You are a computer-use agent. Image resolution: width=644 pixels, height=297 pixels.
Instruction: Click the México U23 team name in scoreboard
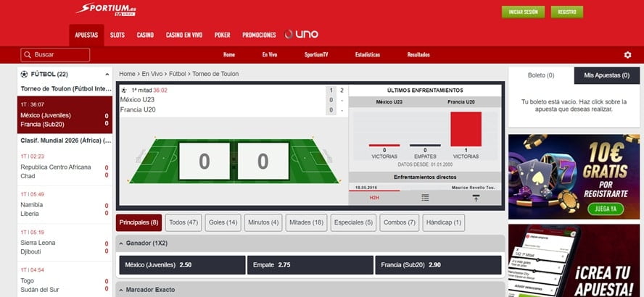pyautogui.click(x=137, y=100)
